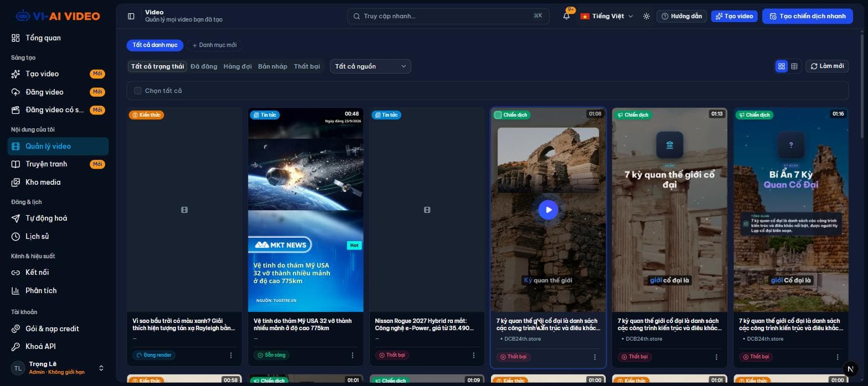
Task: Select the Tất cả trạng thái tab
Action: tap(157, 66)
